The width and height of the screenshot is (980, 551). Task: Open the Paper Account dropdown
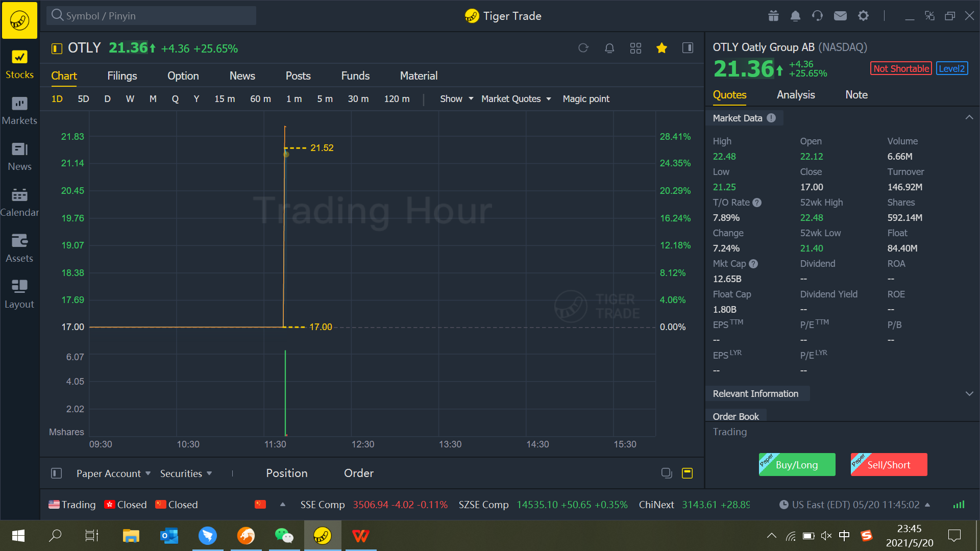[113, 473]
